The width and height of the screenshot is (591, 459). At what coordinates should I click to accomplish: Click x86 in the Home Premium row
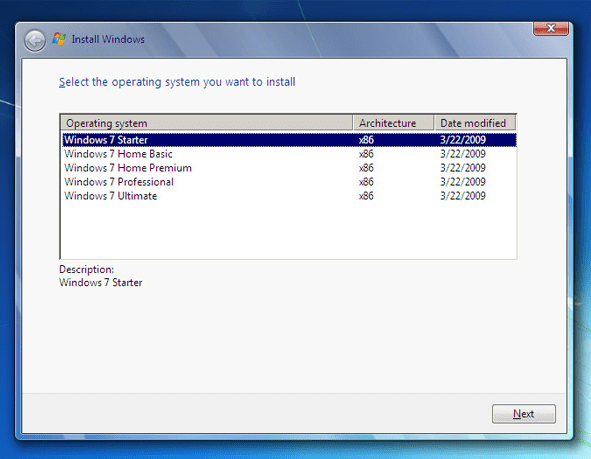tap(366, 168)
